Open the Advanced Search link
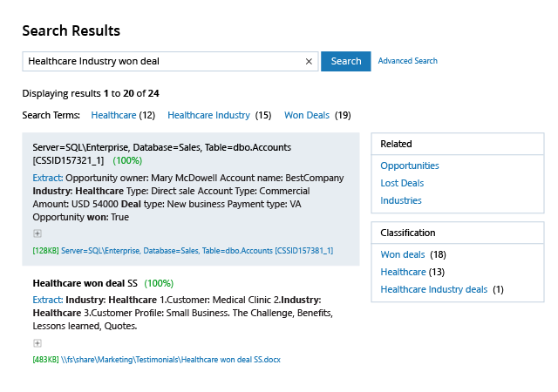The image size is (558, 392). tap(407, 61)
